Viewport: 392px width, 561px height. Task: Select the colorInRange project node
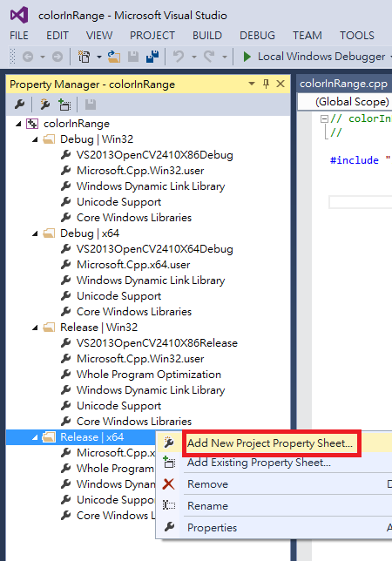point(77,124)
